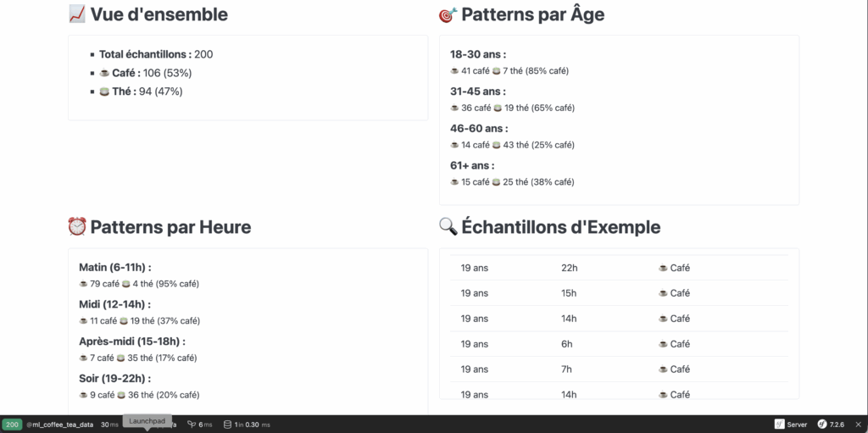Viewport: 868px width, 433px height.
Task: Click 14 café 43 thé (25% café)
Action: [513, 145]
